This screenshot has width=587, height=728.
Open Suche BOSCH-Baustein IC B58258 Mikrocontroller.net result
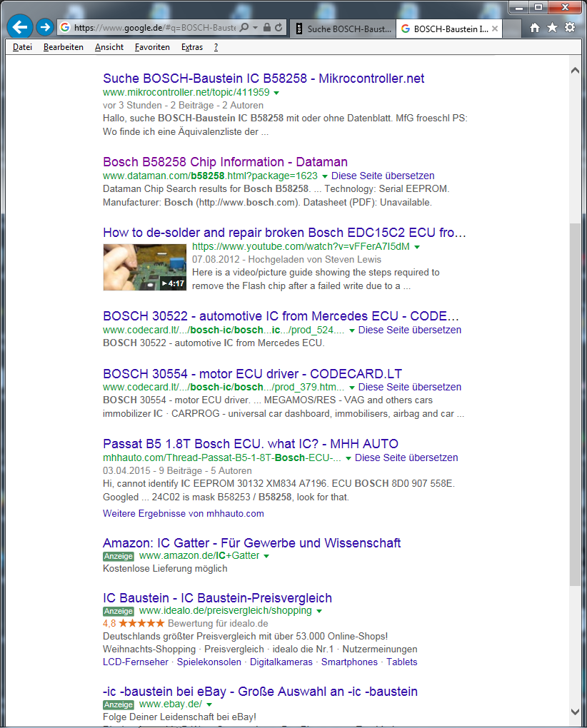click(x=264, y=79)
